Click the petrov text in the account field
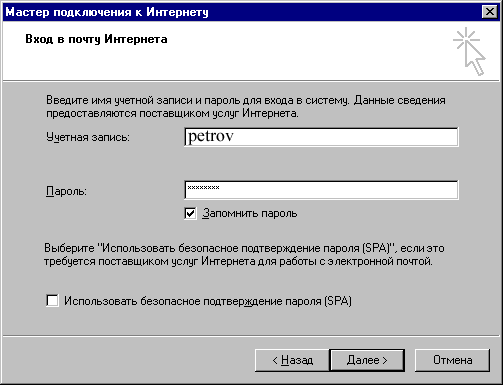 (x=211, y=137)
